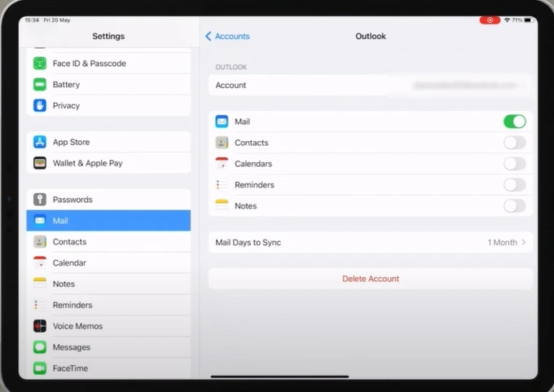This screenshot has height=392, width=554.
Task: Tap the battery status icon in status bar
Action: 528,20
